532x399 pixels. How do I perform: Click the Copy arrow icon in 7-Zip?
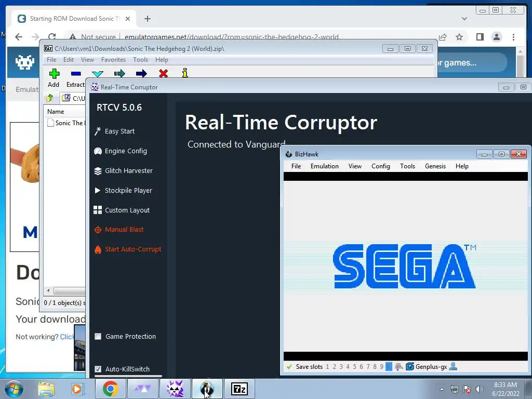point(119,74)
